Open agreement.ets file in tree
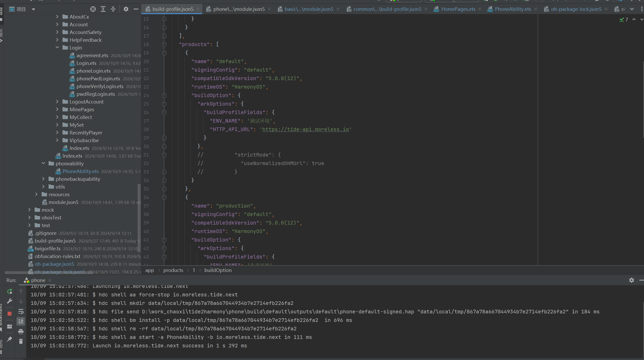Screen dimensions: 644x360 tap(92, 55)
